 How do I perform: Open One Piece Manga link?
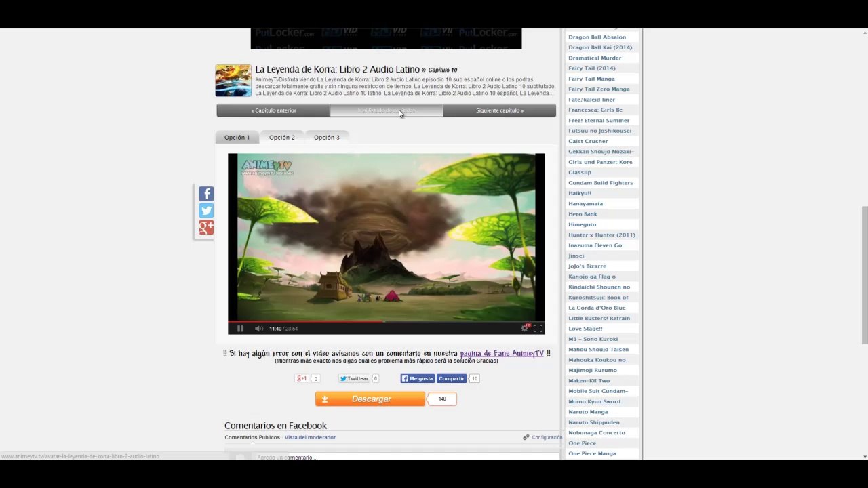592,453
